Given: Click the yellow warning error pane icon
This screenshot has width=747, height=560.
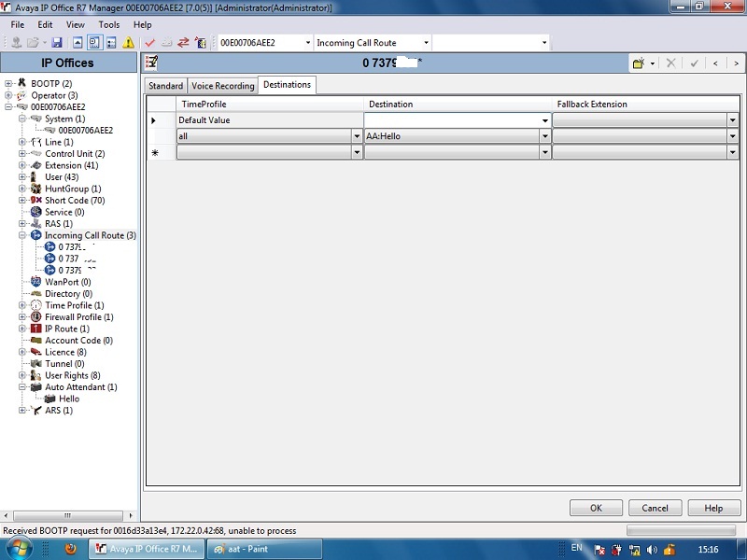Looking at the screenshot, I should pyautogui.click(x=128, y=43).
